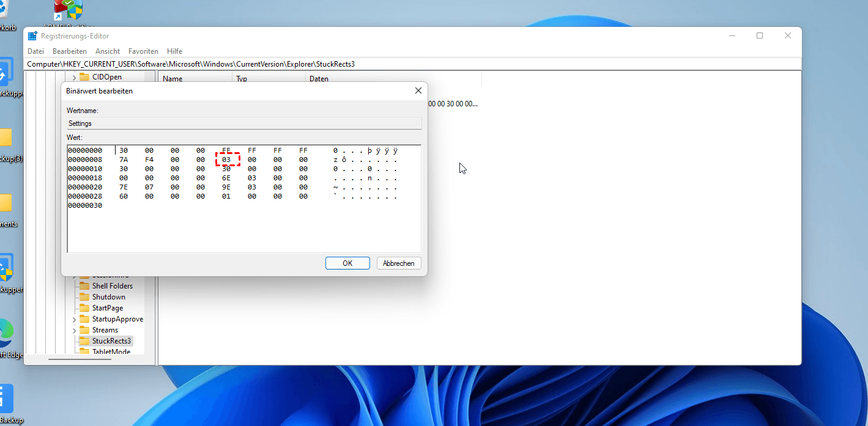Click the Shutdown folder icon
Screen dimensions: 868x426
[84, 297]
